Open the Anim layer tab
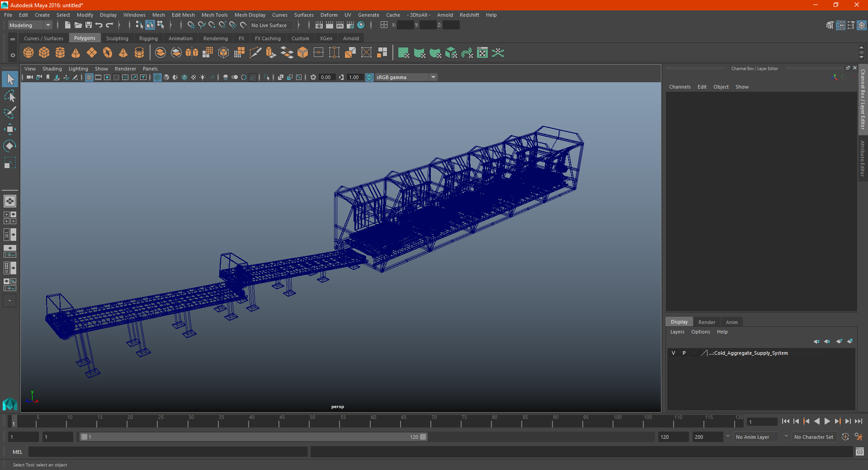This screenshot has height=470, width=868. point(731,322)
